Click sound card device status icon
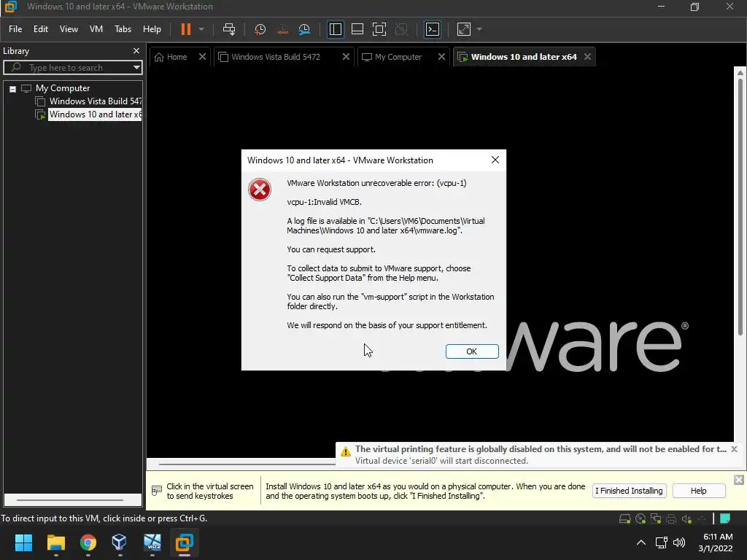This screenshot has width=747, height=560. click(x=686, y=518)
